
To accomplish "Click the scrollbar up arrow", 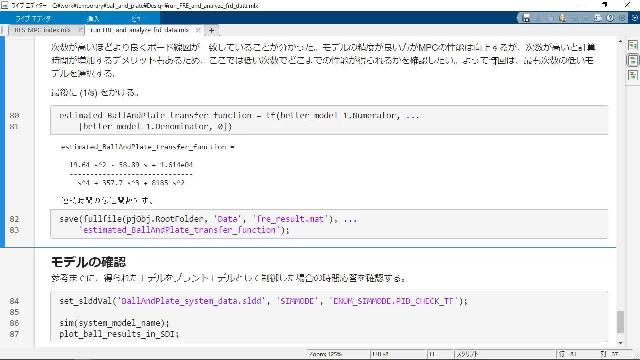I will tap(620, 42).
